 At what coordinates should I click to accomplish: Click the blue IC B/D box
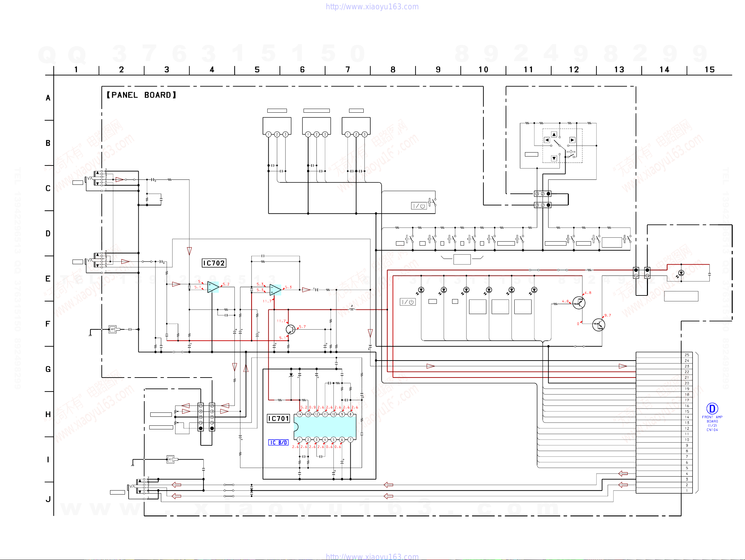(x=278, y=442)
